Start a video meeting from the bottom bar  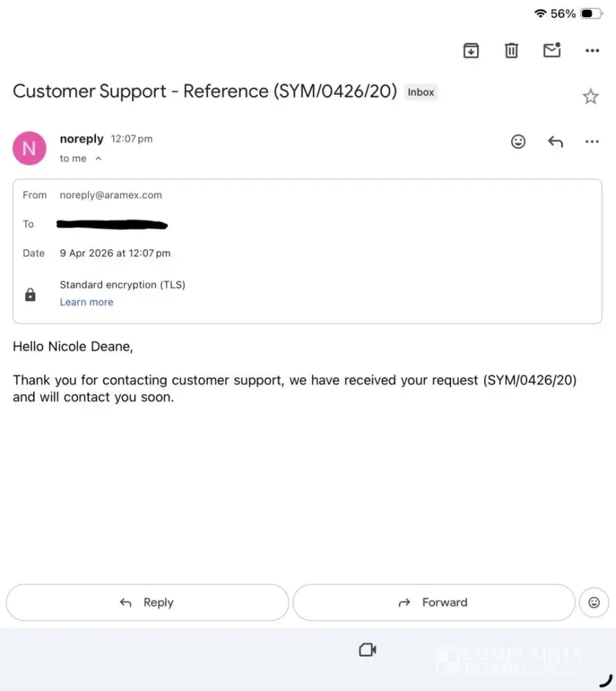coord(367,650)
